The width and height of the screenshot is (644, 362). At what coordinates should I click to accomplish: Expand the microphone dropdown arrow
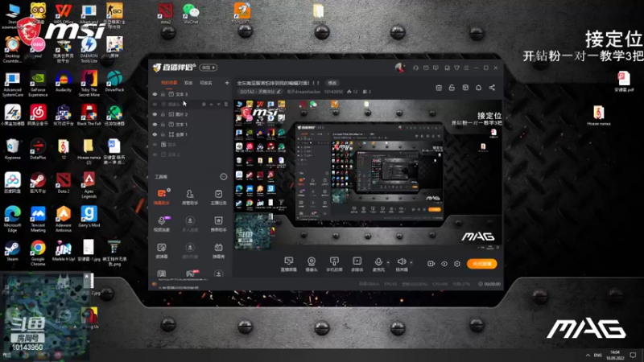pos(388,262)
